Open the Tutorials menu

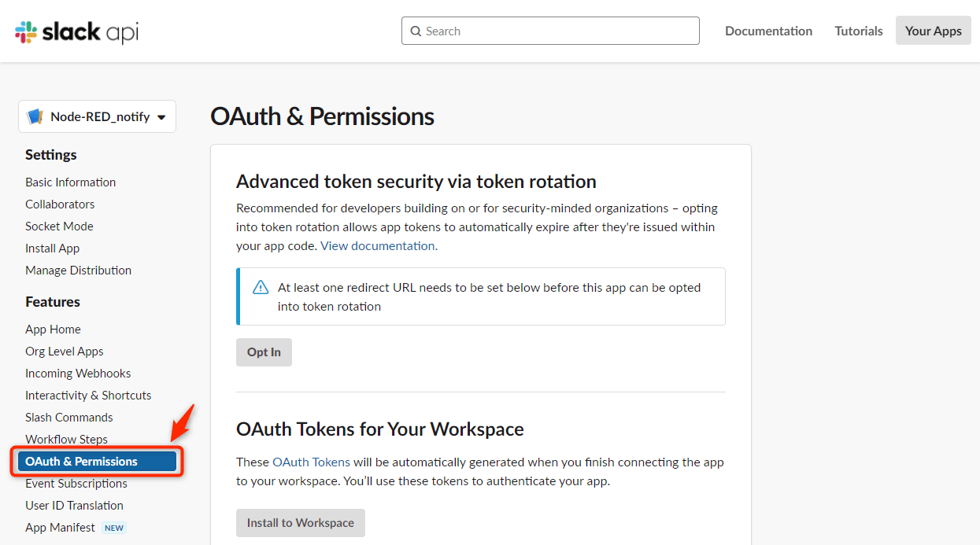tap(859, 31)
